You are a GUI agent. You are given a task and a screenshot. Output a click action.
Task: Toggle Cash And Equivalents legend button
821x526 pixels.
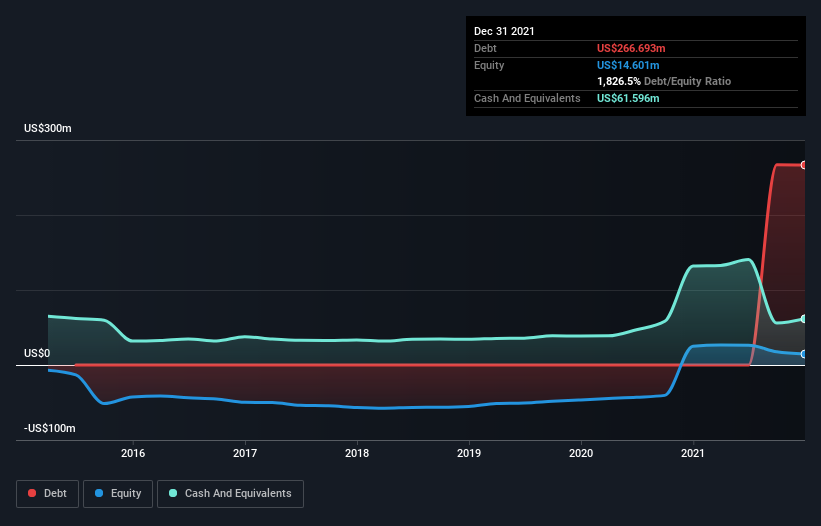(x=230, y=494)
